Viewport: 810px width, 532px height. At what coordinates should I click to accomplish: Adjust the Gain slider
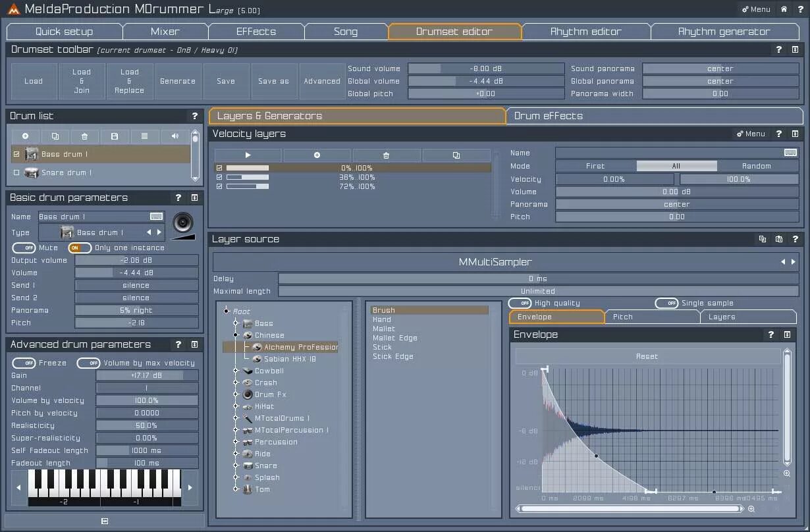click(147, 375)
